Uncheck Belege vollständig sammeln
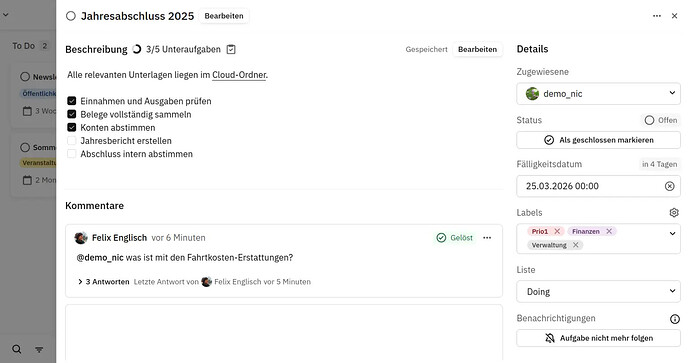Screen dimensions: 690x363 [x=72, y=114]
